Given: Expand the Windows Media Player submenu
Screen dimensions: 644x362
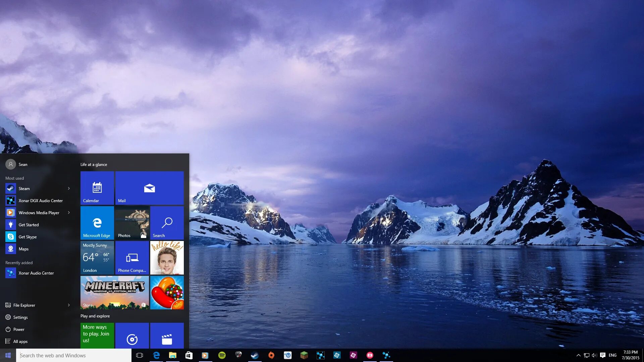Looking at the screenshot, I should pos(68,213).
